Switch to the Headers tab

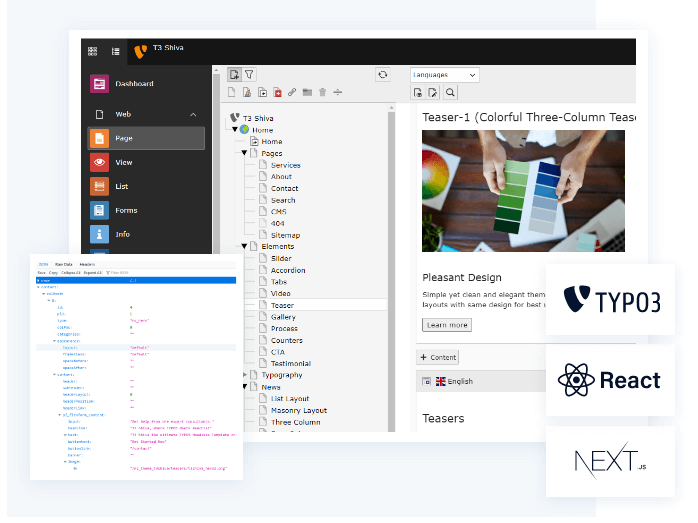tap(87, 265)
